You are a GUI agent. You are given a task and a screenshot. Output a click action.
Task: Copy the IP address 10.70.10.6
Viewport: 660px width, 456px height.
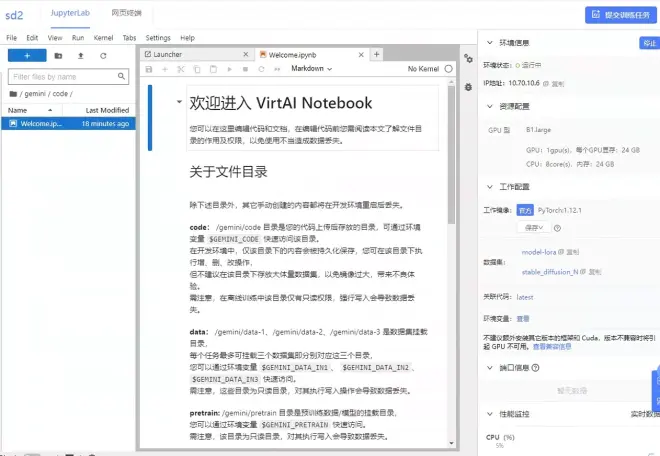coord(554,83)
